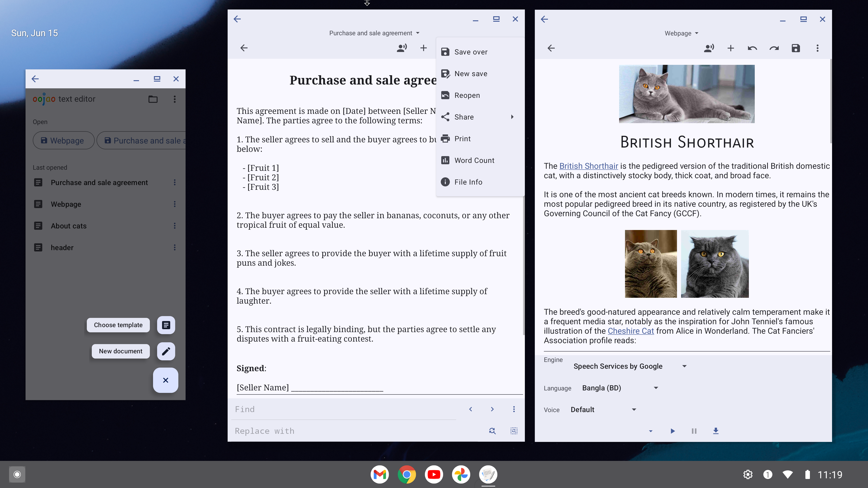
Task: Click the Choose template label
Action: tap(118, 325)
